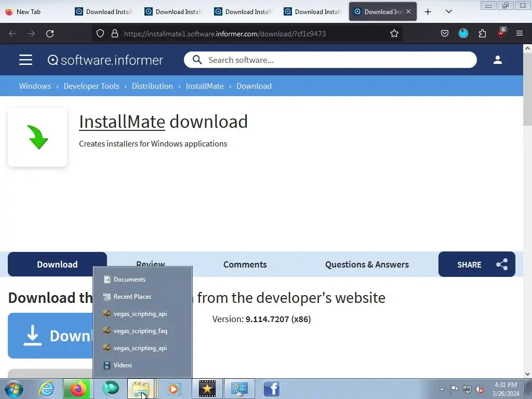Click the browser back arrow
Screen dimensions: 532x399
click(12, 34)
